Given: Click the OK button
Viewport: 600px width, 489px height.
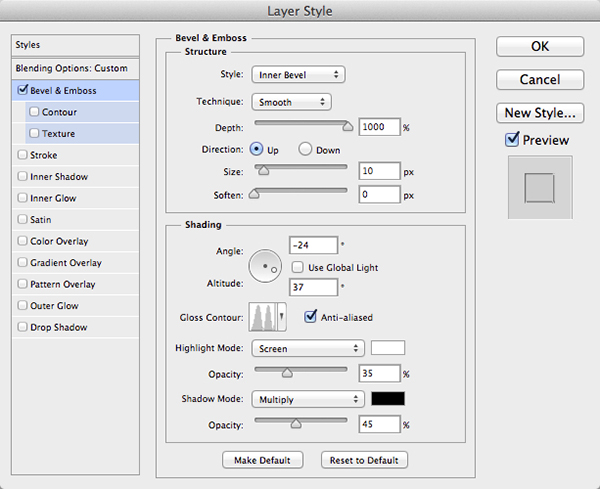Looking at the screenshot, I should click(538, 47).
